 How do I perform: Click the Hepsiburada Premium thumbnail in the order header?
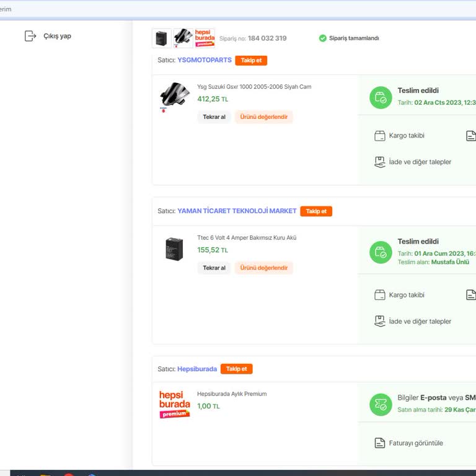(x=205, y=38)
